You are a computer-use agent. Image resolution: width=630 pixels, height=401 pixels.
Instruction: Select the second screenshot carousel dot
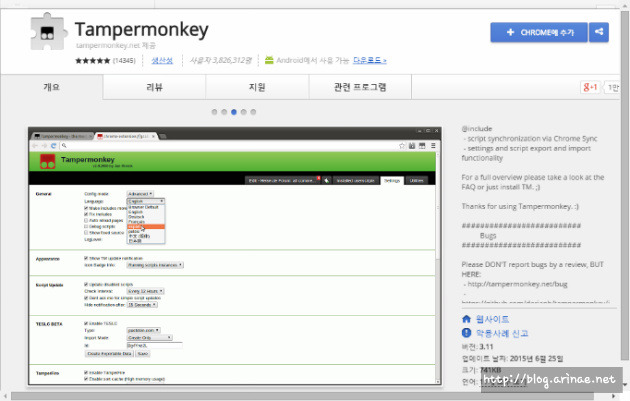click(x=224, y=112)
